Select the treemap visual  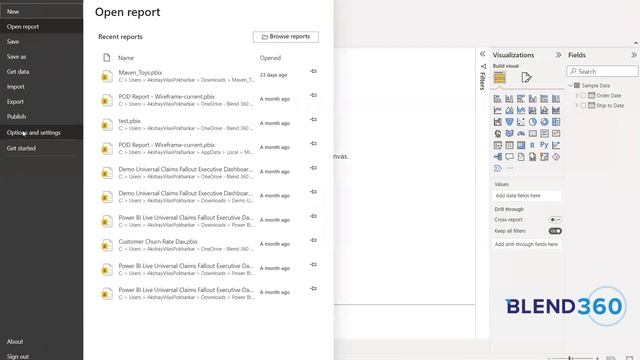point(556,122)
